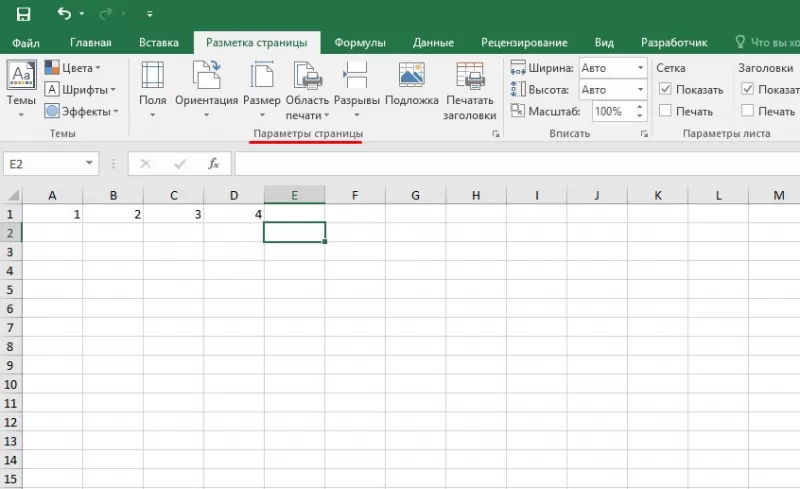
Task: Click the Cancel X icon in formula bar
Action: click(x=145, y=164)
